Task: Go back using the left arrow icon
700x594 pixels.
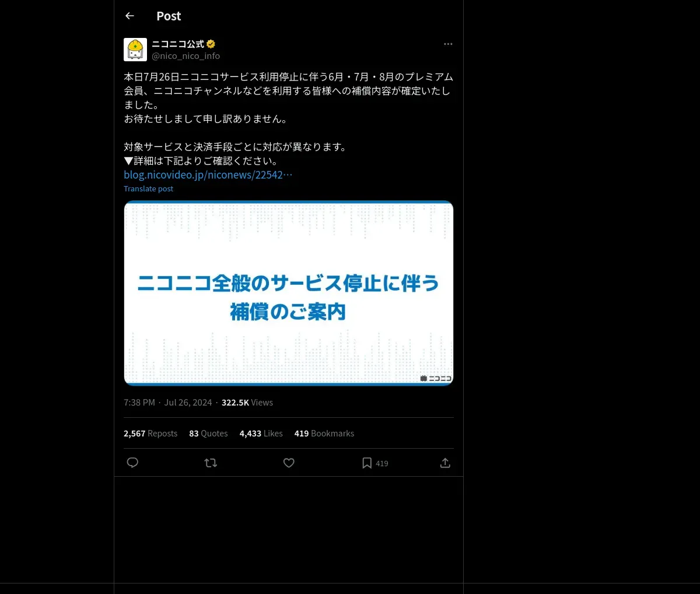Action: click(x=129, y=16)
